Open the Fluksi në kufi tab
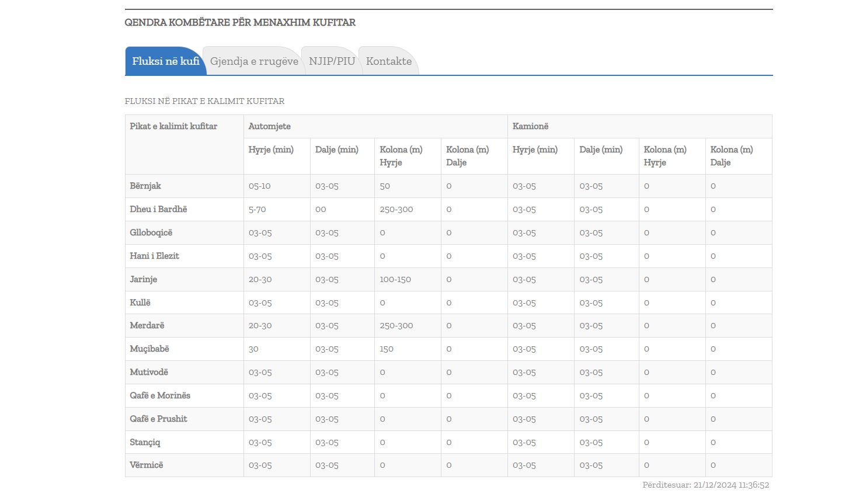The width and height of the screenshot is (842, 504). (165, 61)
